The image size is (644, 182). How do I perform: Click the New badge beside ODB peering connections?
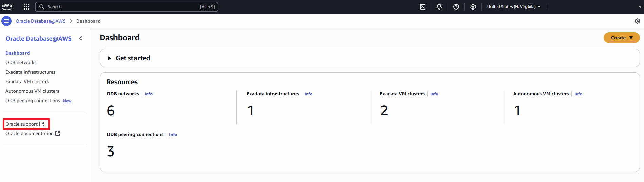coord(67,101)
